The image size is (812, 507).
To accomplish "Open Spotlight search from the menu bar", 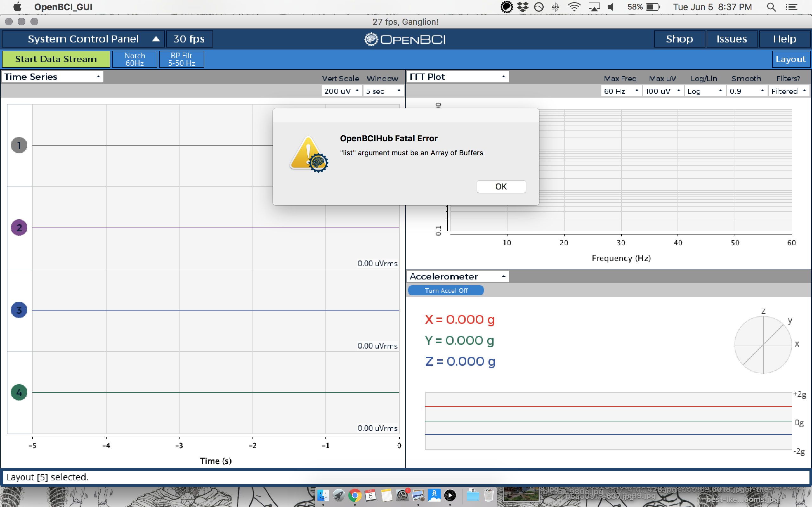I will [771, 7].
